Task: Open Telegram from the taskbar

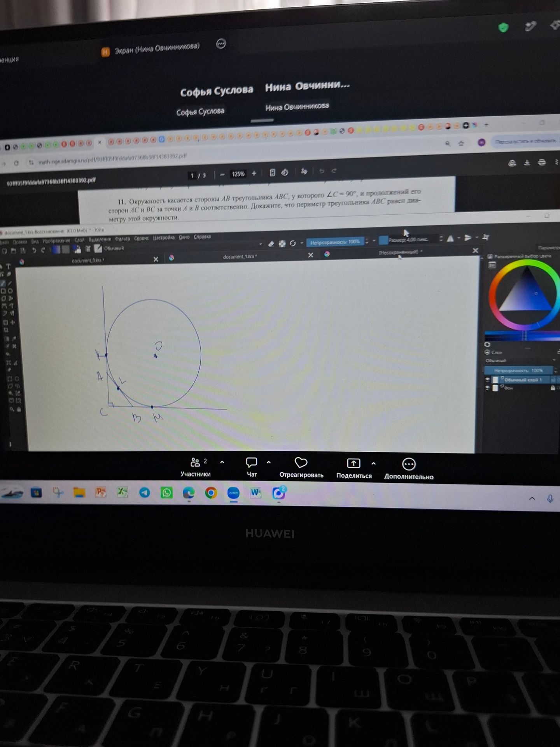Action: pos(145,493)
